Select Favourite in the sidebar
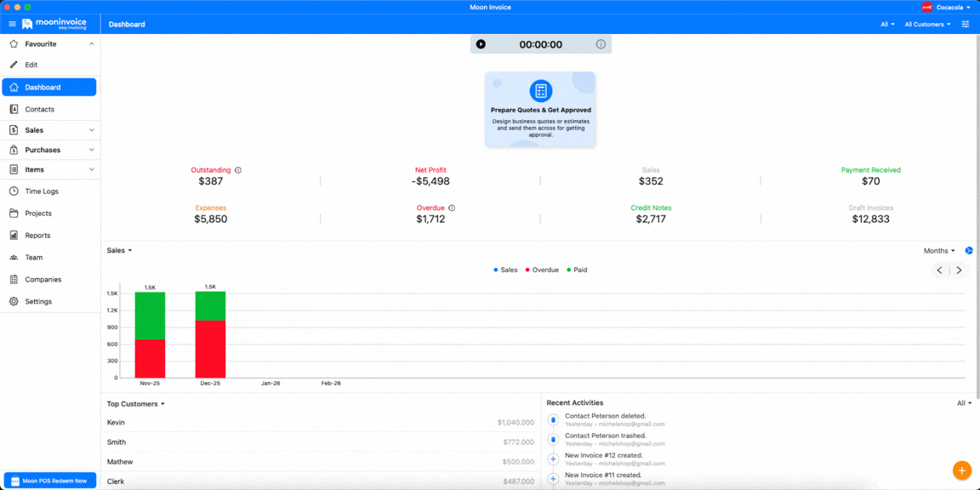Screen dimensions: 980x490 click(x=43, y=43)
